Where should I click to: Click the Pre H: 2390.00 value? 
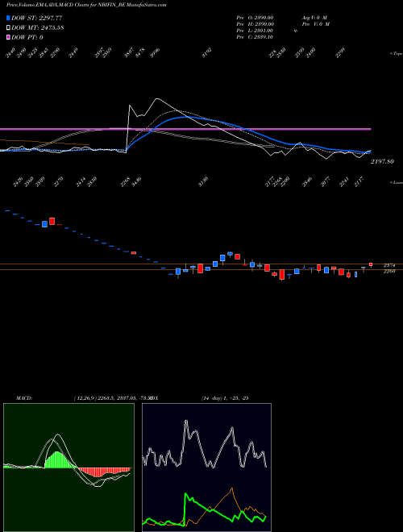tap(255, 24)
